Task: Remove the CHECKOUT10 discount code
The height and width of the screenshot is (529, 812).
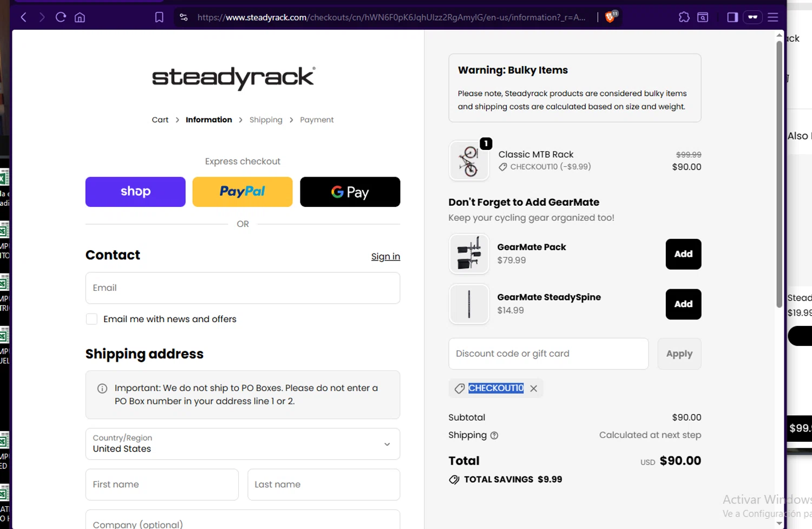Action: 534,388
